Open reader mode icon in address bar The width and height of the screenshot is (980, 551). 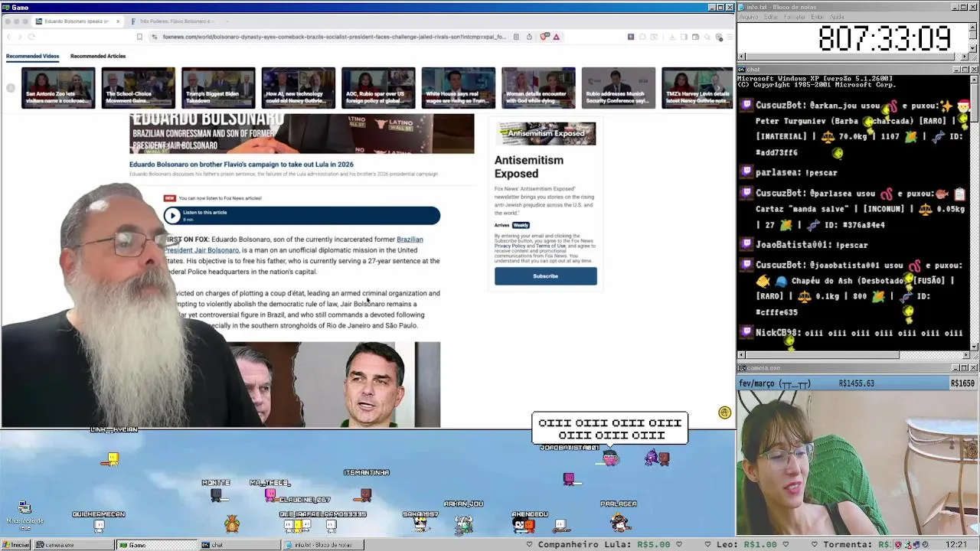[516, 37]
